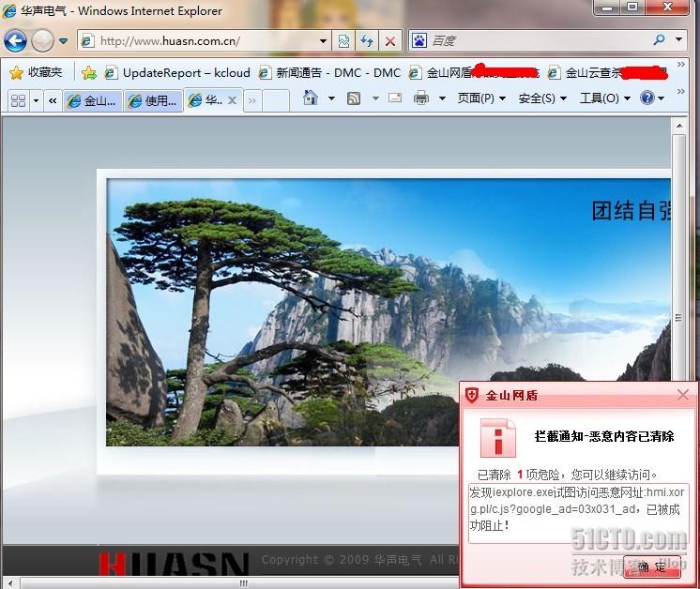This screenshot has width=700, height=589.
Task: Open the 安全(S) menu
Action: (542, 98)
